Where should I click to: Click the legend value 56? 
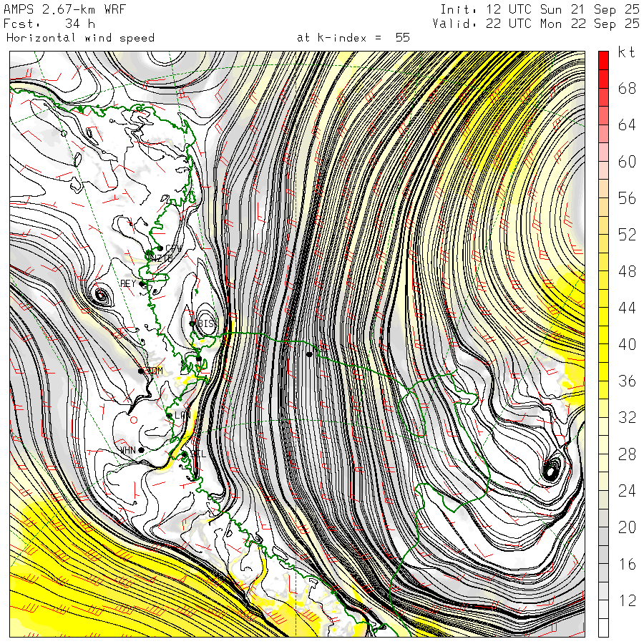click(x=627, y=198)
